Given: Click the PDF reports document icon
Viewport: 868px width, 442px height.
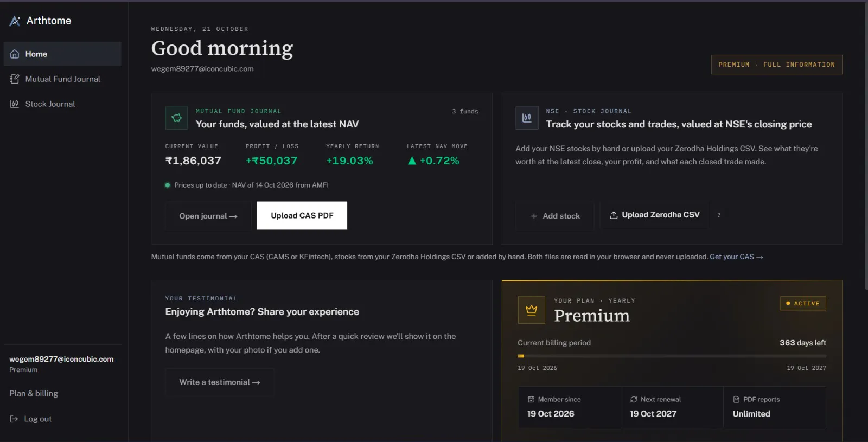Looking at the screenshot, I should [x=736, y=400].
